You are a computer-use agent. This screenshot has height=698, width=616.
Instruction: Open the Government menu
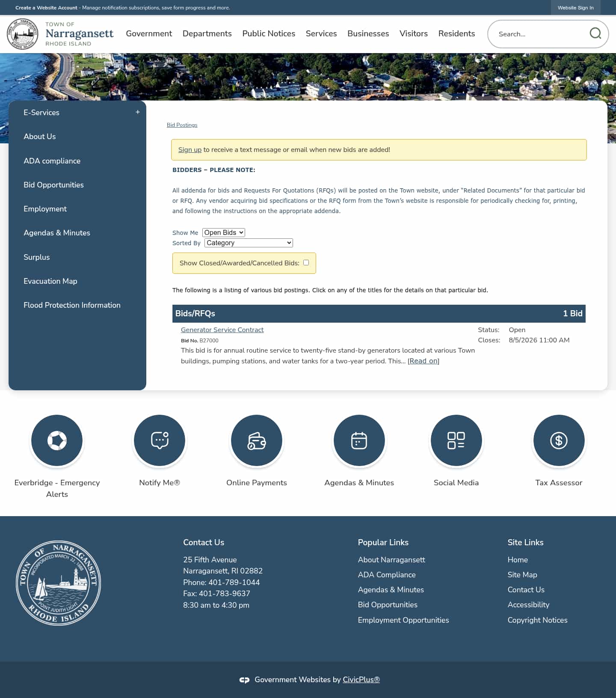[x=149, y=33]
